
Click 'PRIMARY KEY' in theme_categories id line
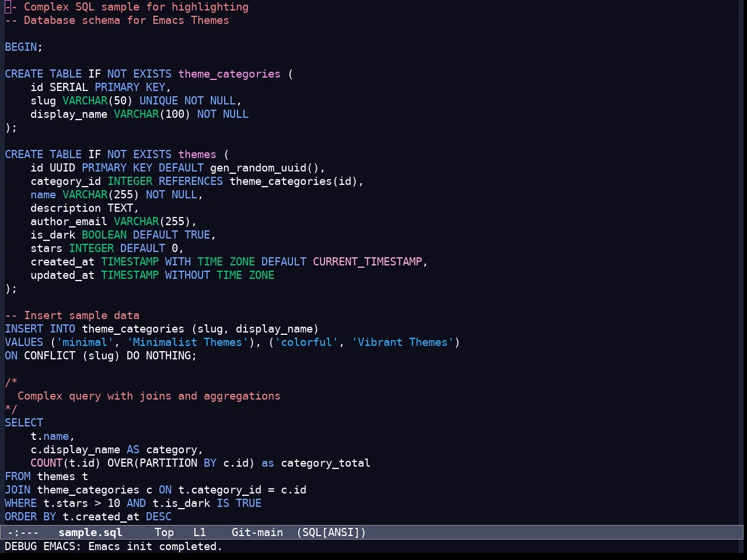(x=130, y=87)
